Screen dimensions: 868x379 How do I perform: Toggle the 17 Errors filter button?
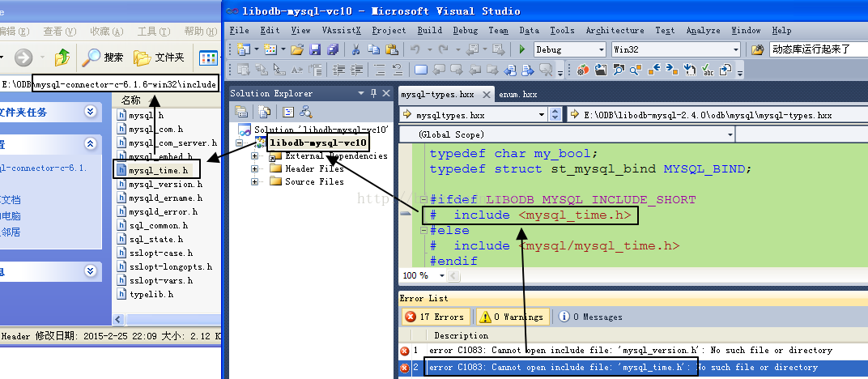[435, 317]
